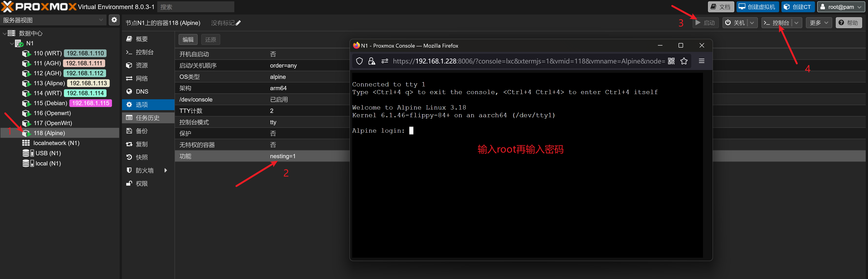This screenshot has height=279, width=868.
Task: Click the server view settings gear icon
Action: 114,20
